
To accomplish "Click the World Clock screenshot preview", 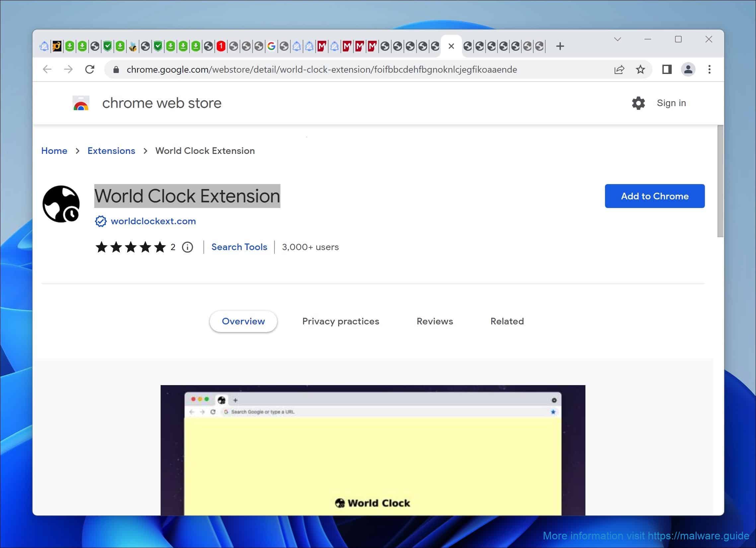I will pyautogui.click(x=372, y=450).
